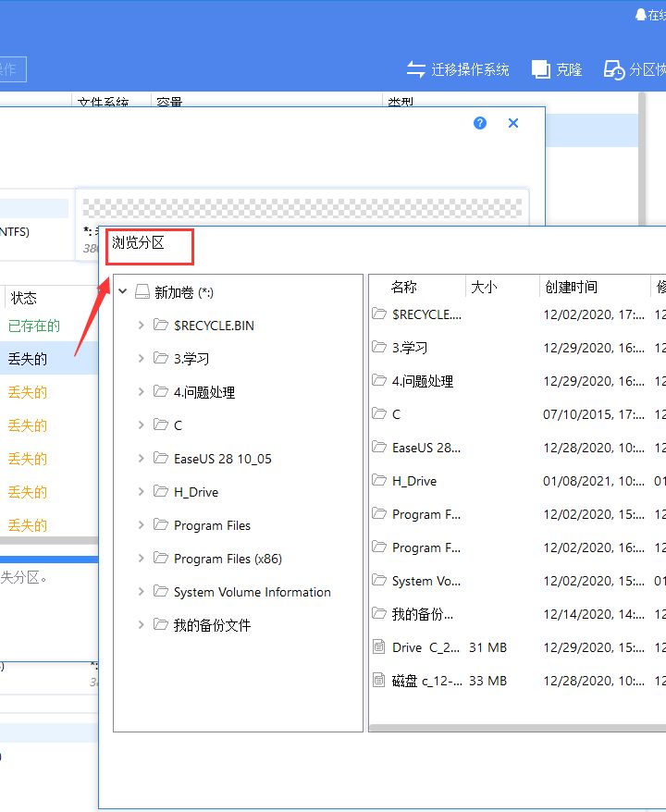Expand the $RECYCLE.BIN tree folder
Screen dimensions: 666x812
click(141, 326)
